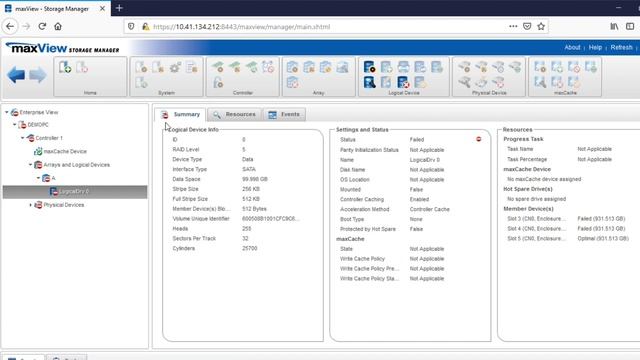Screen dimensions: 640x360
Task: Click the 'Controller Cache' acceleration method value
Action: click(429, 209)
